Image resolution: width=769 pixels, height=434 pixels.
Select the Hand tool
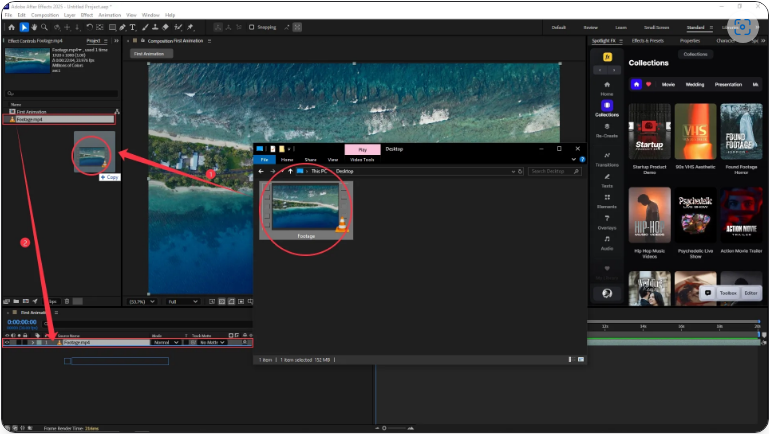[x=34, y=27]
